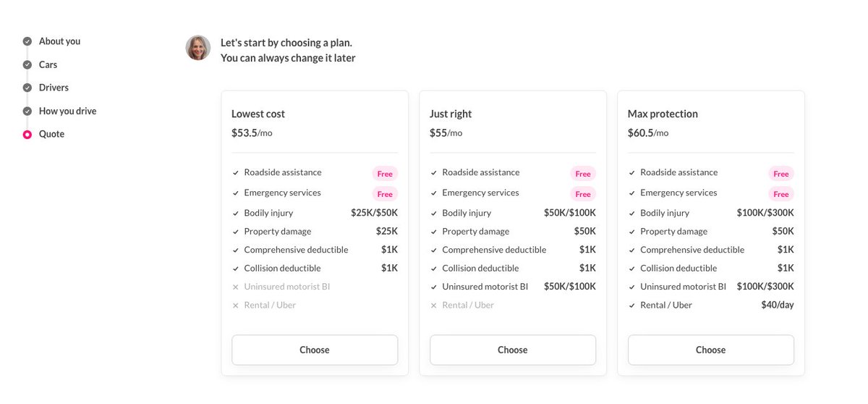Click checkmark beside Just right Uninsured motorist BI
Viewport: 868px width, 404px height.
(x=434, y=287)
